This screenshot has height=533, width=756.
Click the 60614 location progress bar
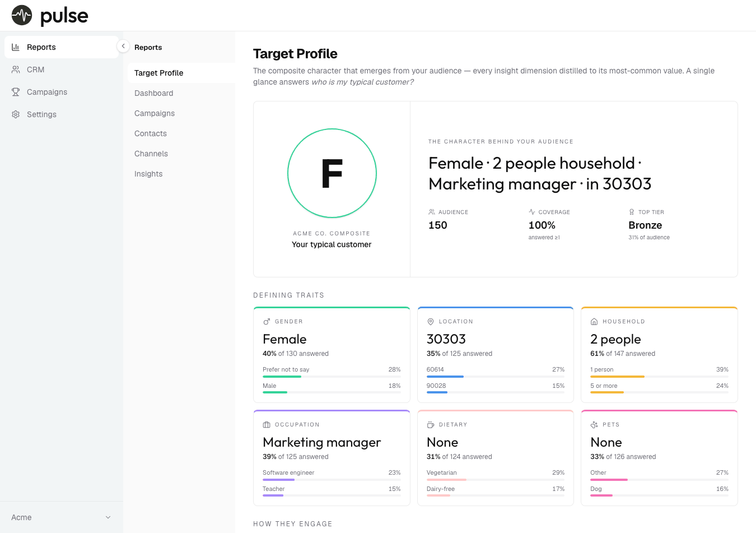coord(496,377)
